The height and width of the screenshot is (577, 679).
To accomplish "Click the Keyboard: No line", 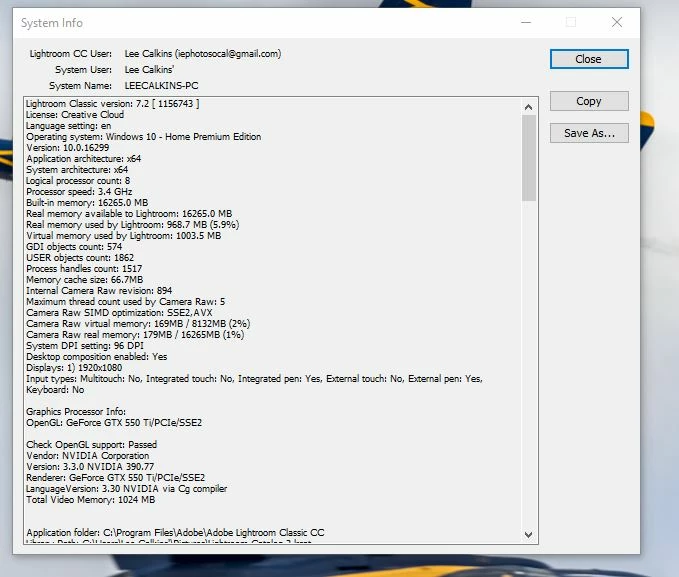I will pos(55,389).
